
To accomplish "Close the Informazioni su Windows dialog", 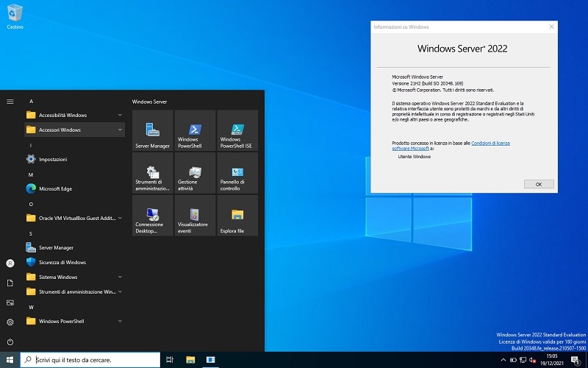I will [551, 26].
